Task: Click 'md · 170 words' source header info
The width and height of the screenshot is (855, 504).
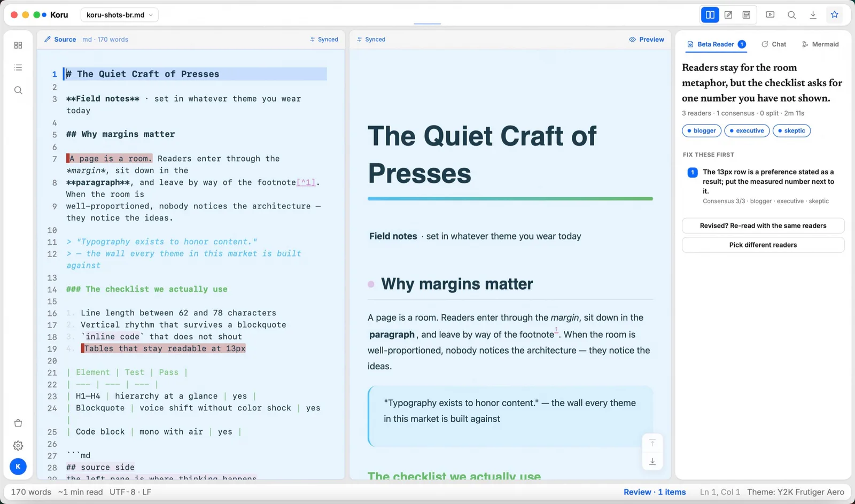Action: [105, 40]
